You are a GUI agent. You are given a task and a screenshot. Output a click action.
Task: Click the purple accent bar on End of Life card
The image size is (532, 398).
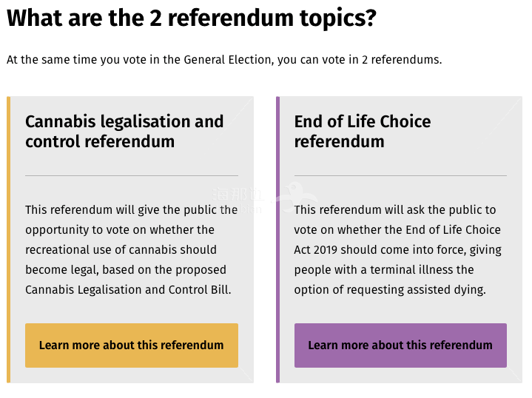278,239
